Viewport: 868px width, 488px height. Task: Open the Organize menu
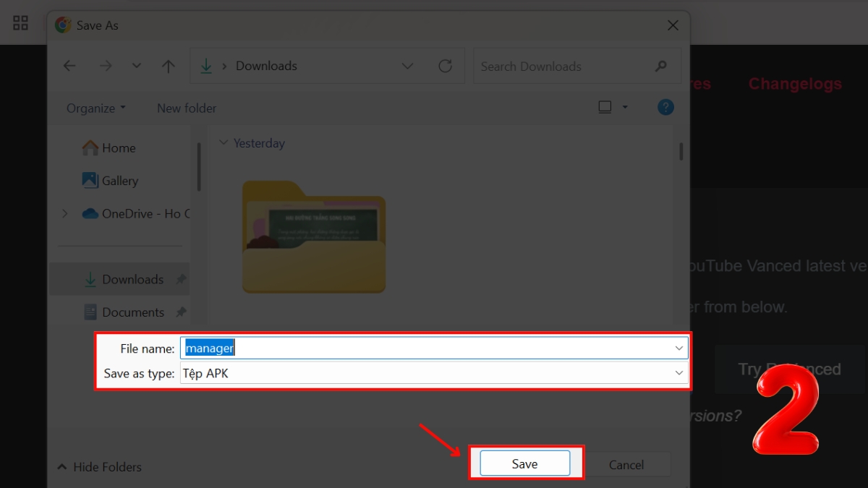pos(95,108)
